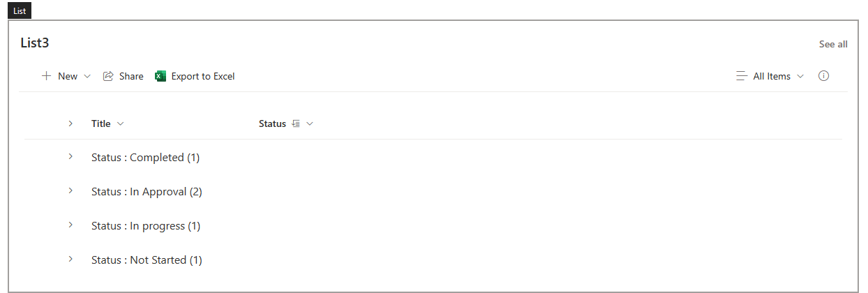This screenshot has height=293, width=868.
Task: Expand the Status : Completed group
Action: (70, 157)
